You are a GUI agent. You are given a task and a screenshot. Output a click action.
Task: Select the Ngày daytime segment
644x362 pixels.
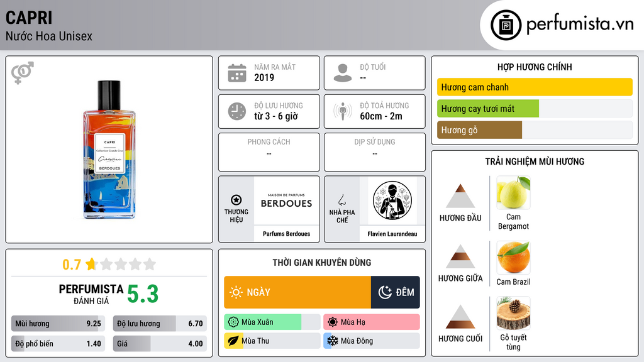(x=297, y=292)
